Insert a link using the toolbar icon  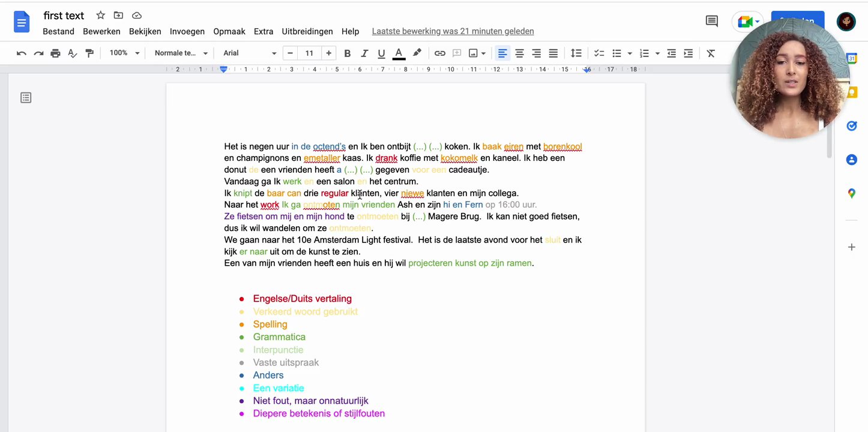click(x=439, y=53)
